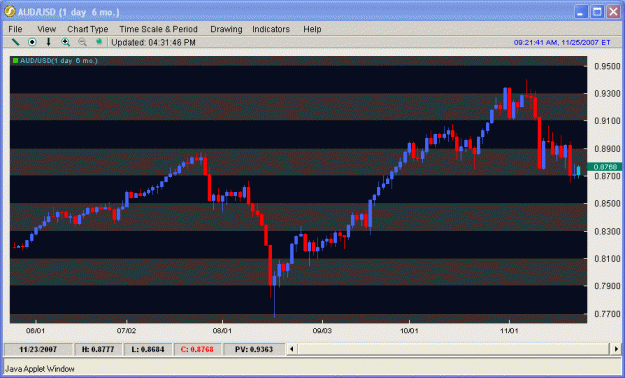Open the Indicators menu
The width and height of the screenshot is (625, 378).
pyautogui.click(x=271, y=29)
